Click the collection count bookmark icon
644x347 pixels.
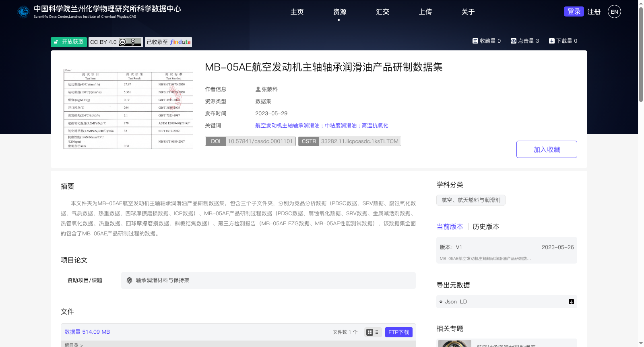click(475, 41)
